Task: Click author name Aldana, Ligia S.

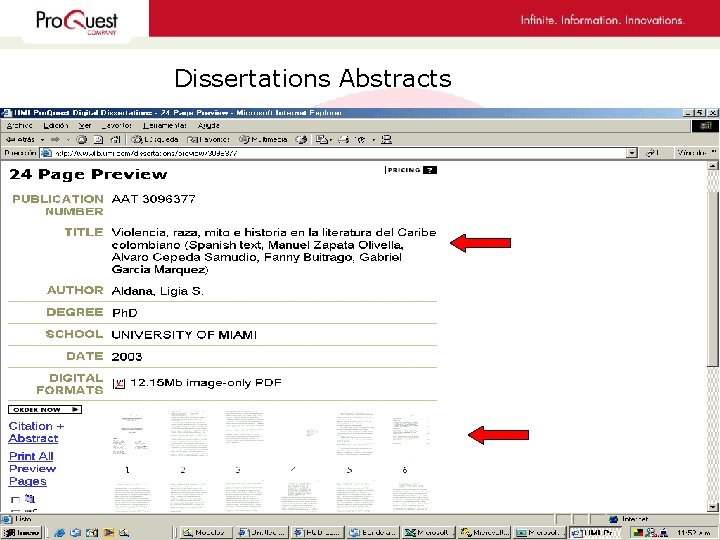Action: [x=158, y=291]
